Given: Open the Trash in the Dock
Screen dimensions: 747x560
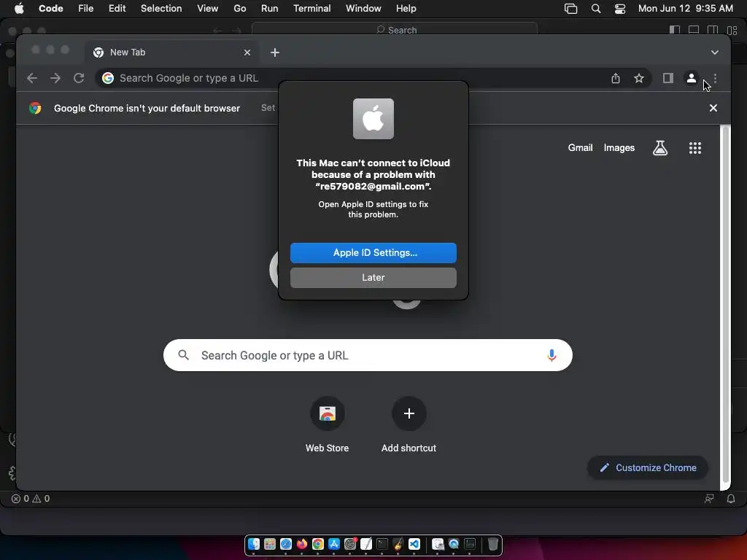Looking at the screenshot, I should [493, 544].
